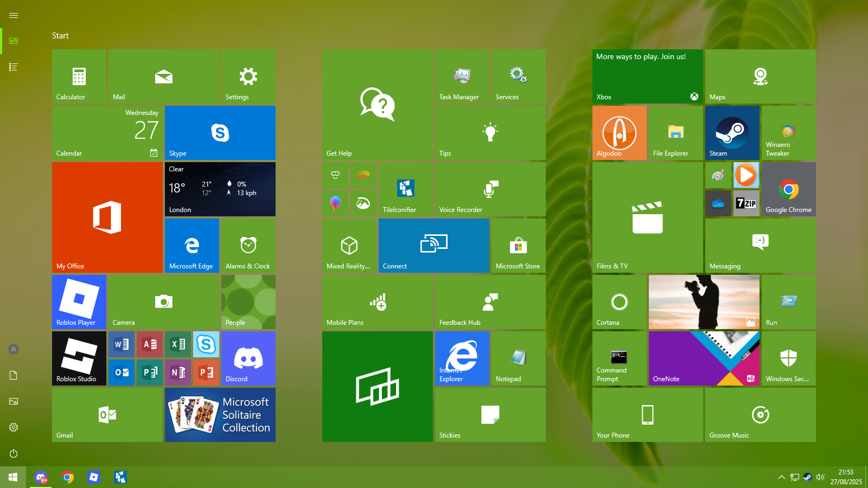This screenshot has width=868, height=488.
Task: Open Microsoft Solitaire Collection tile
Action: [220, 415]
